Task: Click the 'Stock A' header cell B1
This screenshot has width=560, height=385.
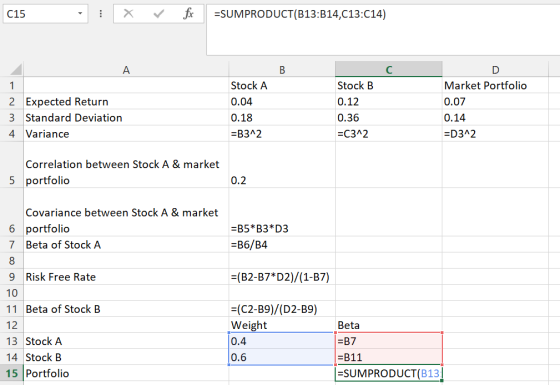Action: 282,85
